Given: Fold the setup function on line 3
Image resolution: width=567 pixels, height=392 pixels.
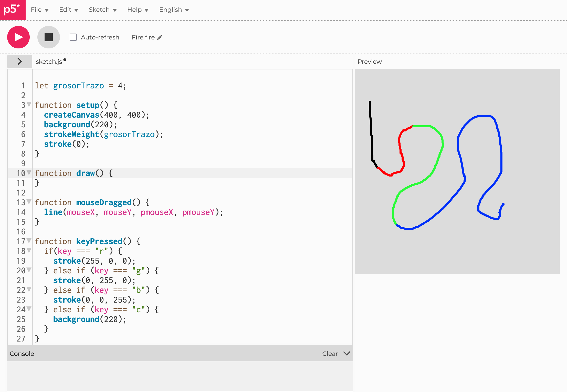Looking at the screenshot, I should tap(29, 105).
